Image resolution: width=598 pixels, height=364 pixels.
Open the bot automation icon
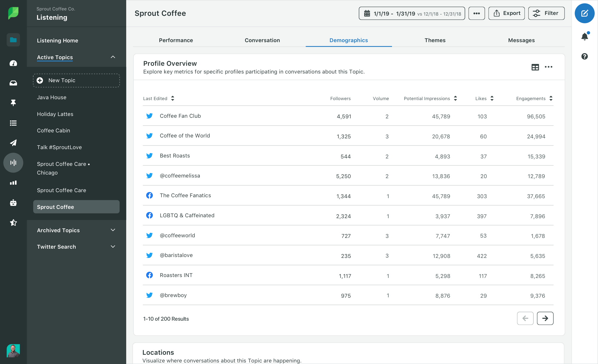pos(13,203)
